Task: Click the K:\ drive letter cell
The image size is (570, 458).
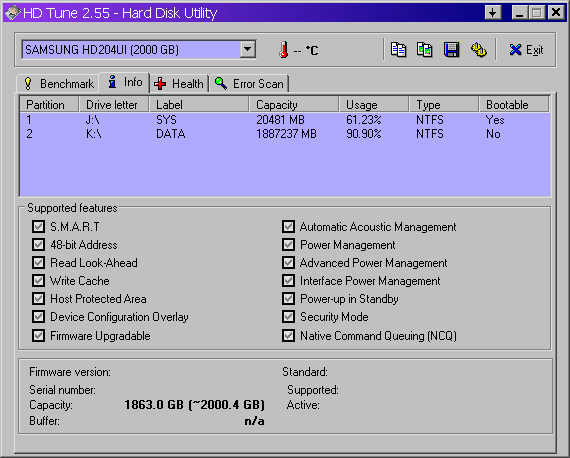Action: click(93, 134)
